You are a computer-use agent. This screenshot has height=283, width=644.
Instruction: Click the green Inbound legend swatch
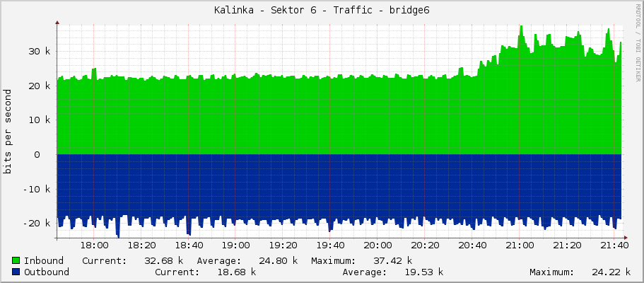click(16, 260)
